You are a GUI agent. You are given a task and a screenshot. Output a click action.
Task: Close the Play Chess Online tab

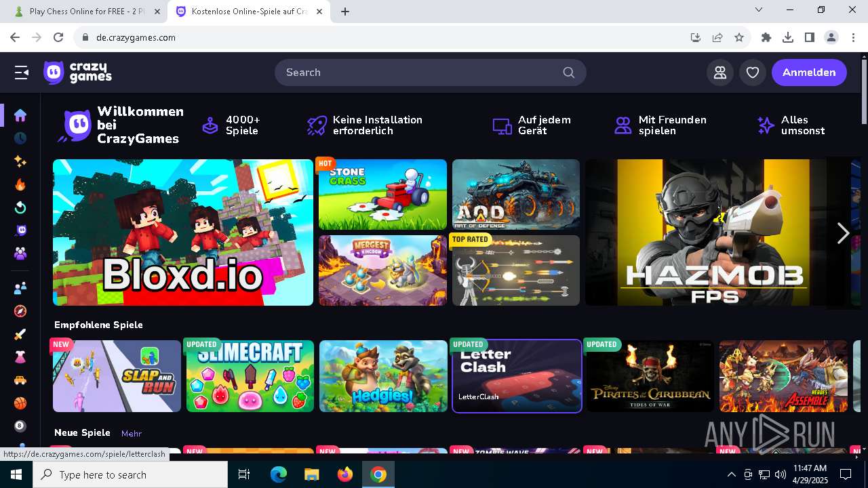[x=157, y=12]
